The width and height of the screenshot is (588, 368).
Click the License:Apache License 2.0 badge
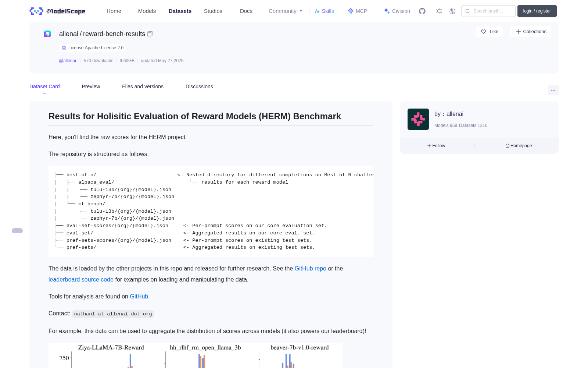(92, 48)
